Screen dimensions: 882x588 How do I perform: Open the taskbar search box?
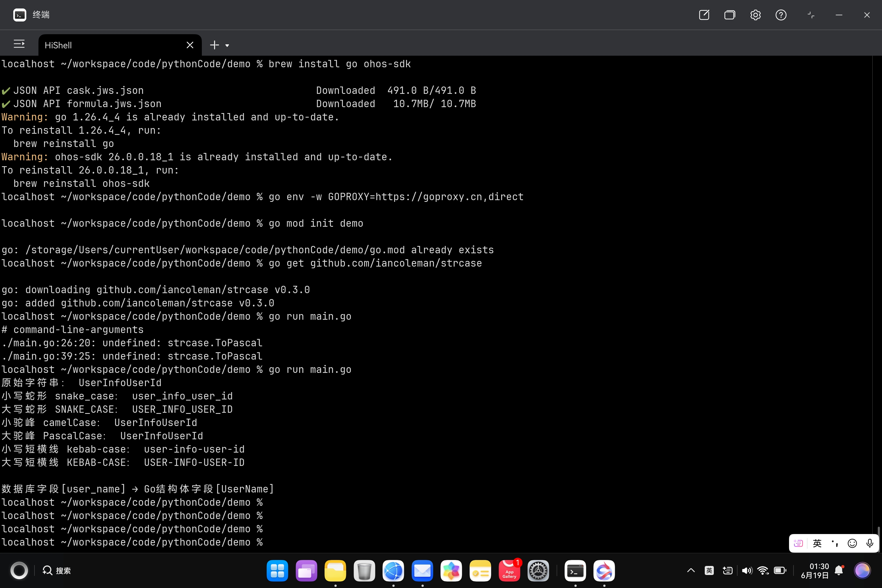(x=57, y=571)
